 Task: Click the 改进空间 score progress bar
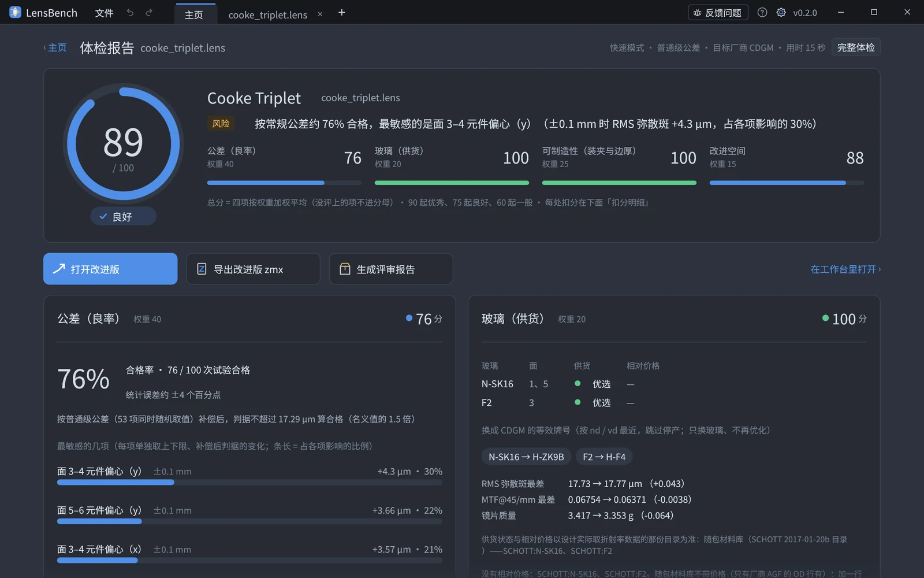click(x=787, y=183)
